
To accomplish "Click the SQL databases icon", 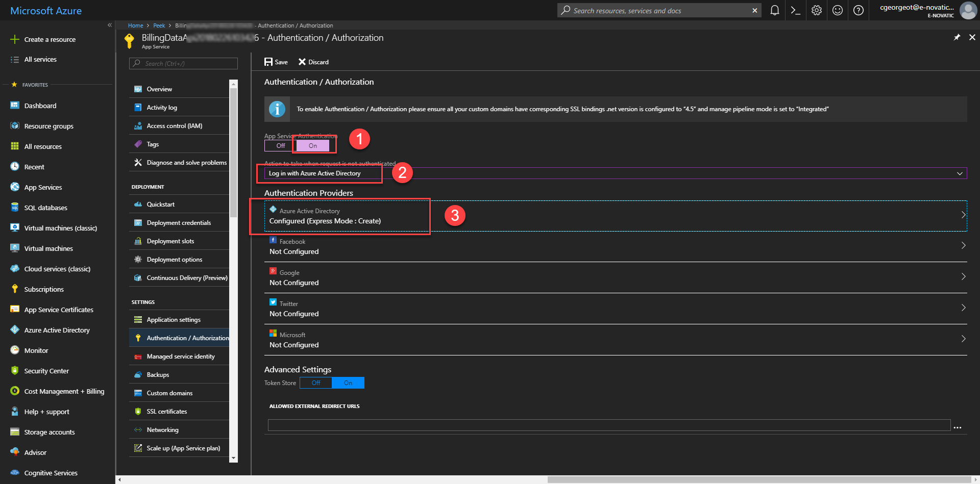I will tap(15, 207).
